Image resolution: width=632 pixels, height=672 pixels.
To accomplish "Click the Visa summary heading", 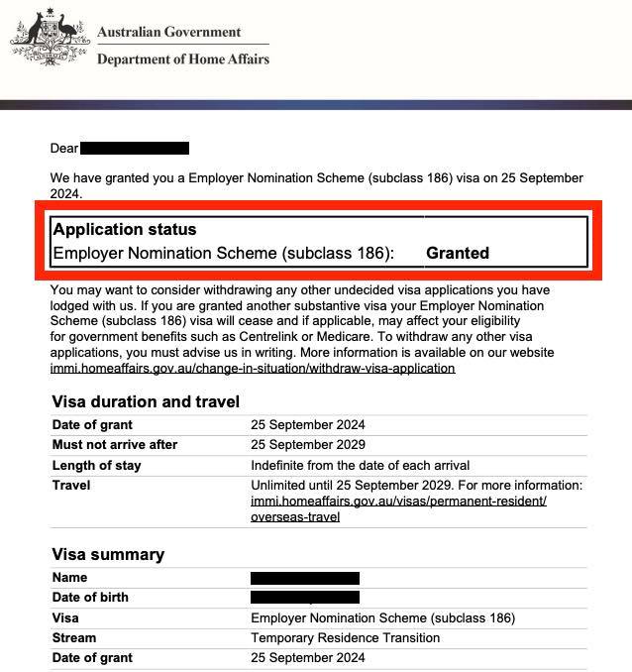I will pyautogui.click(x=108, y=554).
